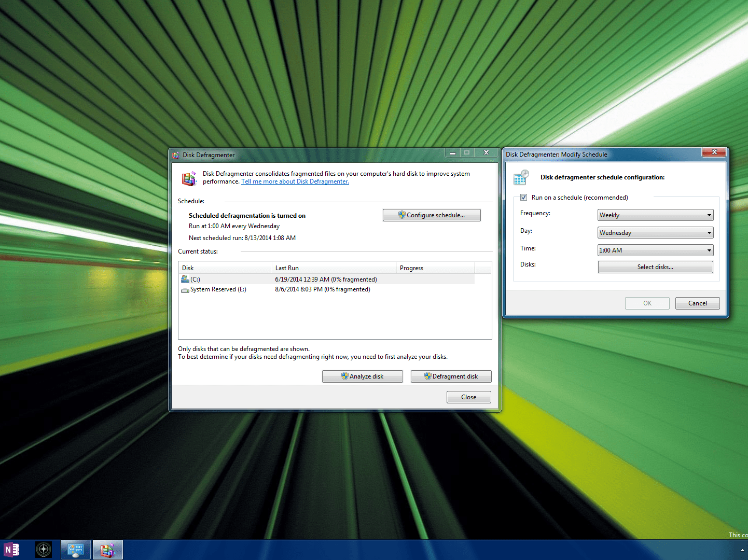The image size is (748, 560).
Task: Open Tell me more about Disk Defragmenter link
Action: (x=295, y=181)
